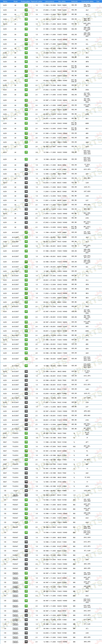Click petrol icon in SEAT TOLEDO AFT row
Viewport: 102px width, 644px height.
(x=26, y=442)
